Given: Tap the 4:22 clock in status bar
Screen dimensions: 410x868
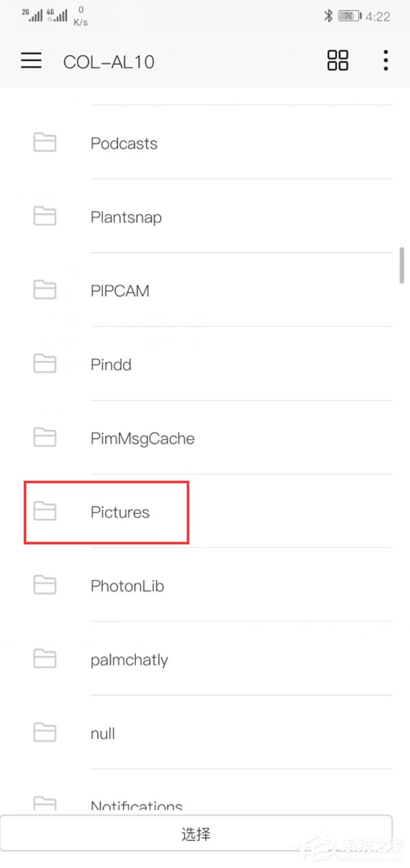Looking at the screenshot, I should click(x=378, y=16).
